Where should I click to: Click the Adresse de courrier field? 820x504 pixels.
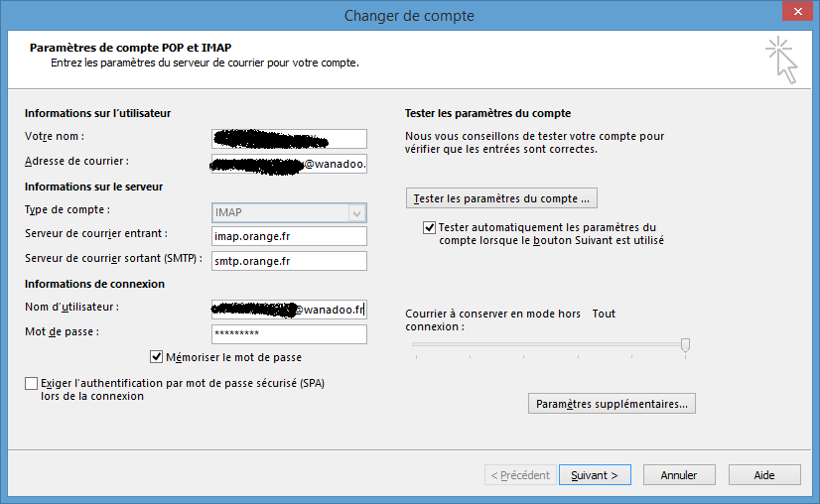point(289,164)
